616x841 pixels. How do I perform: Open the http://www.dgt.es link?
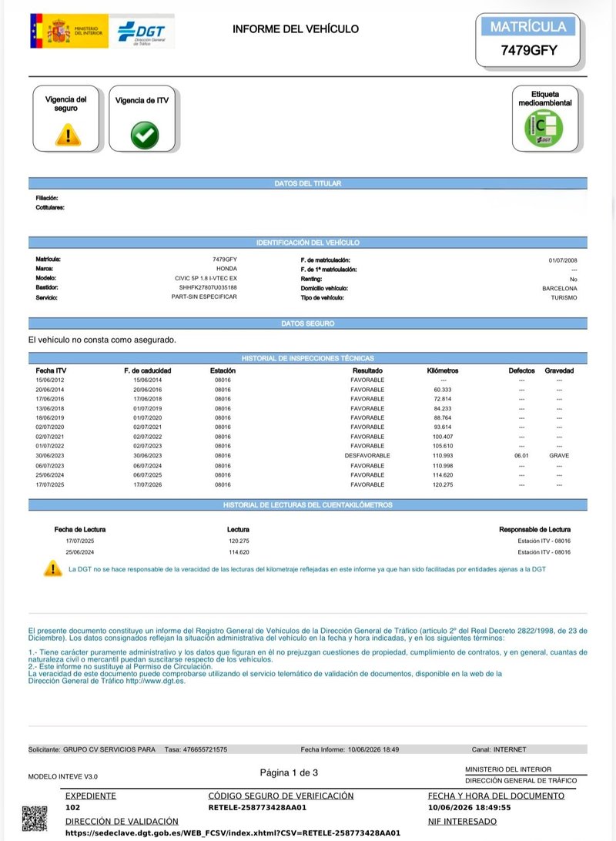click(156, 681)
